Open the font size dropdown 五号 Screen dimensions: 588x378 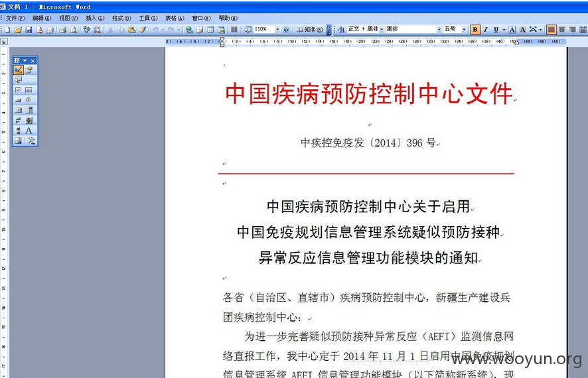tap(465, 30)
